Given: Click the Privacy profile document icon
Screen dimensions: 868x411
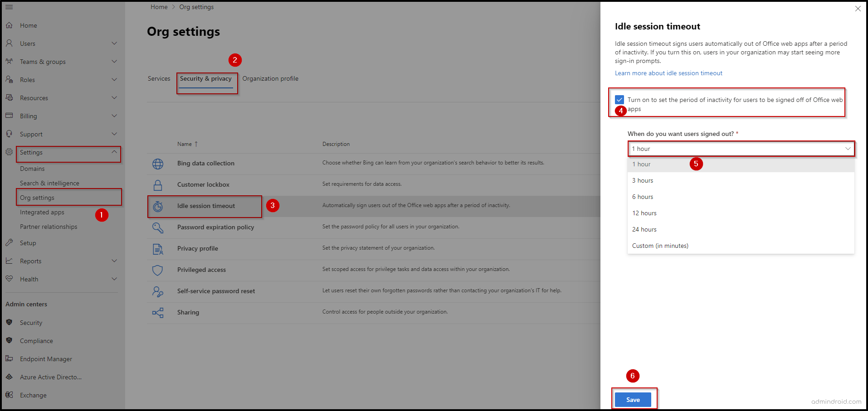Looking at the screenshot, I should pos(158,249).
